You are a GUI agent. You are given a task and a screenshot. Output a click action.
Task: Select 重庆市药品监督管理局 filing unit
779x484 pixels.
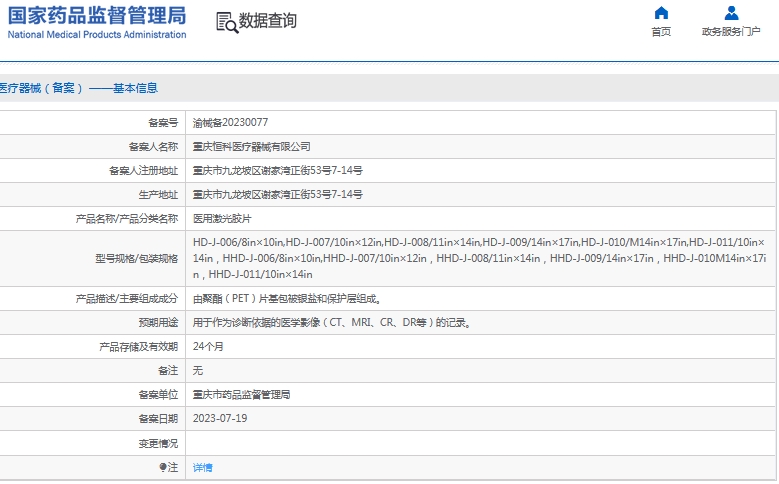coord(241,395)
